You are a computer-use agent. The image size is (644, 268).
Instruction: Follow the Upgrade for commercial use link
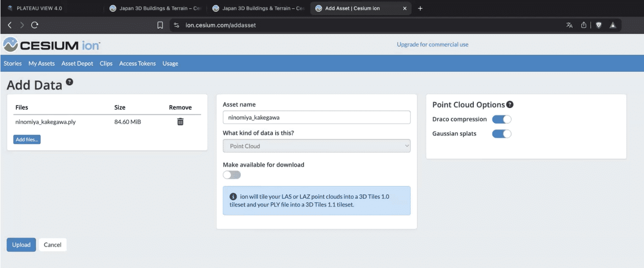point(432,45)
